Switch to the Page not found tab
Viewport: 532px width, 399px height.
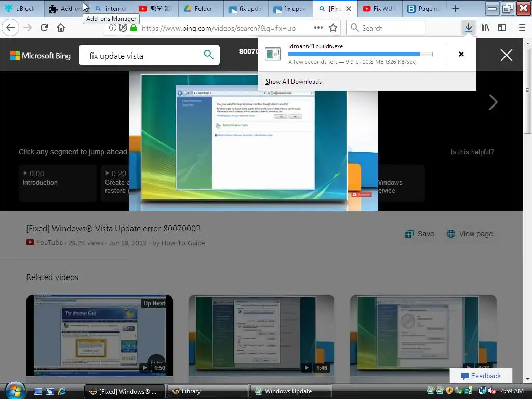point(424,9)
